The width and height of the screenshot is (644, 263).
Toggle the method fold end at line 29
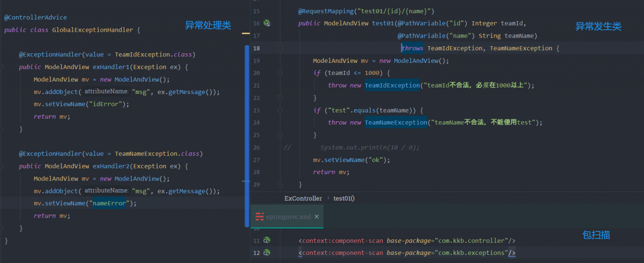(280, 185)
